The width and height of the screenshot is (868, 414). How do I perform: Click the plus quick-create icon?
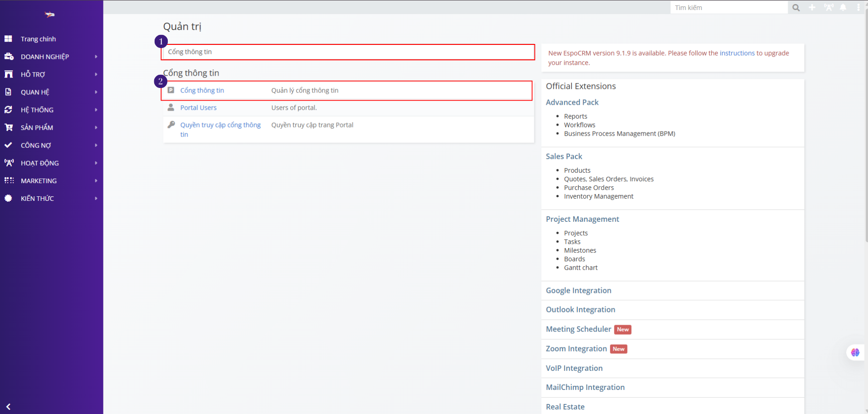[812, 8]
